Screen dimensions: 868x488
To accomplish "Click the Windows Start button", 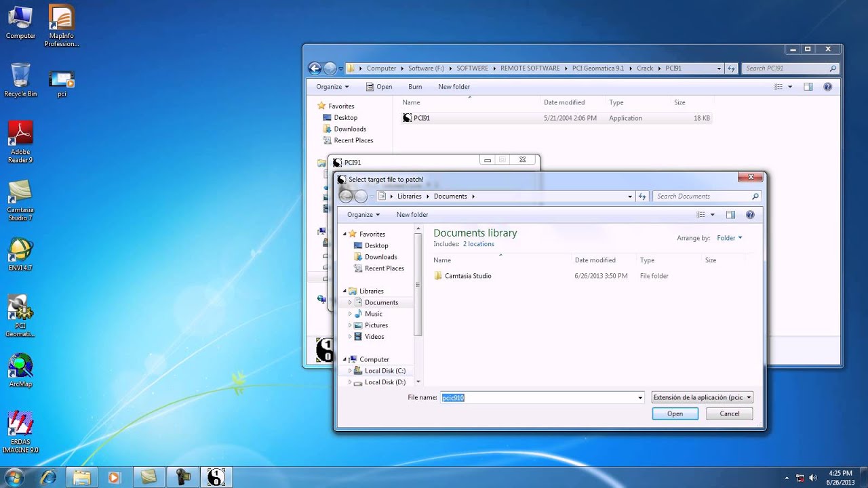I will coord(14,476).
